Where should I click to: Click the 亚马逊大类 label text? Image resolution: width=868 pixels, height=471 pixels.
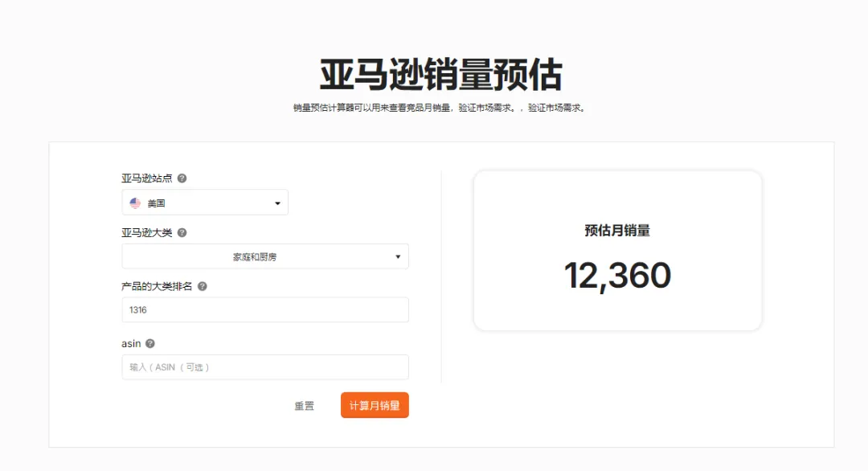[x=147, y=232]
